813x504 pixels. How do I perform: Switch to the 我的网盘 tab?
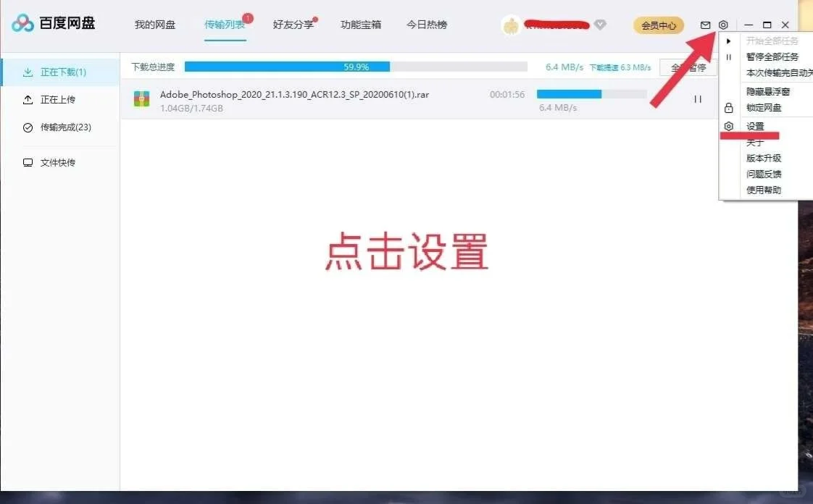pyautogui.click(x=155, y=24)
